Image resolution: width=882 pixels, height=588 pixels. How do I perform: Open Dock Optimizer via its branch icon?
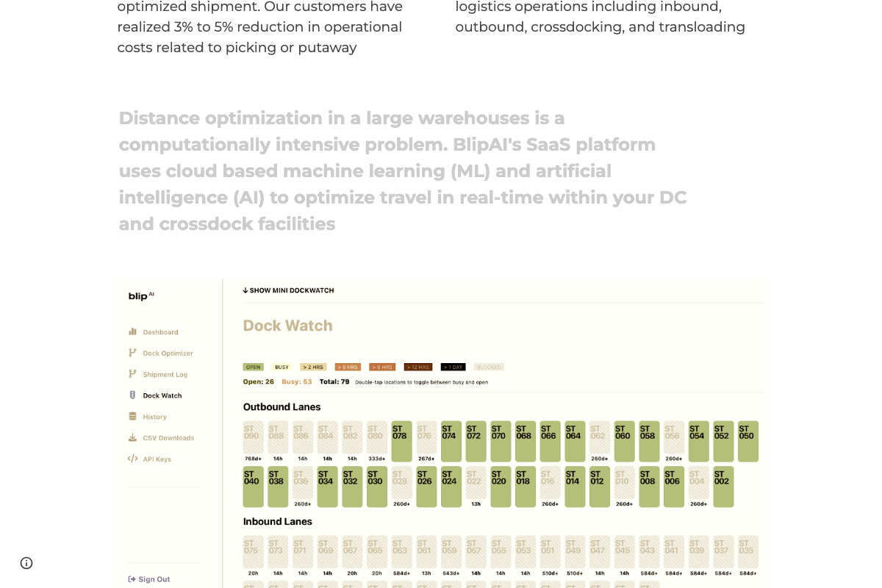(x=132, y=353)
